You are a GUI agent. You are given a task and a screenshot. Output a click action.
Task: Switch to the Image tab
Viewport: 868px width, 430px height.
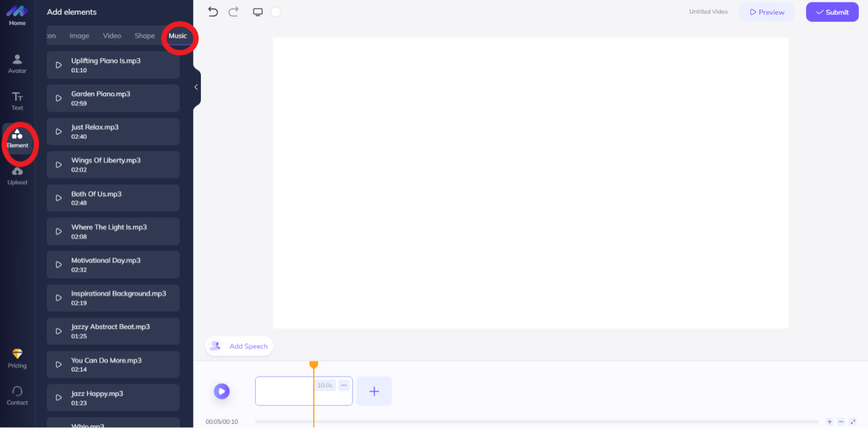pyautogui.click(x=80, y=36)
